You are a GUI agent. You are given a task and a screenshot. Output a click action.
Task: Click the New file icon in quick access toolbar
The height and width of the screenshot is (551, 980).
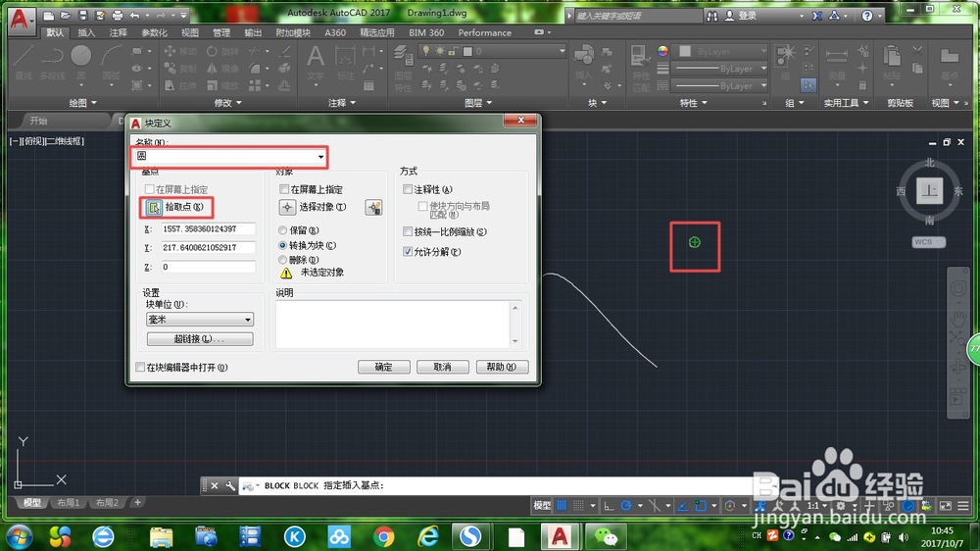click(49, 15)
